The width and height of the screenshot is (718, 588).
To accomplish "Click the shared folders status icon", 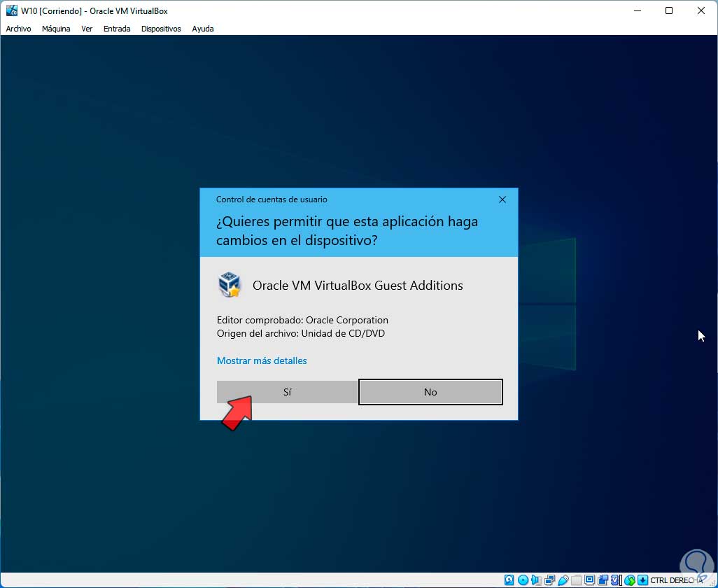I will (576, 580).
